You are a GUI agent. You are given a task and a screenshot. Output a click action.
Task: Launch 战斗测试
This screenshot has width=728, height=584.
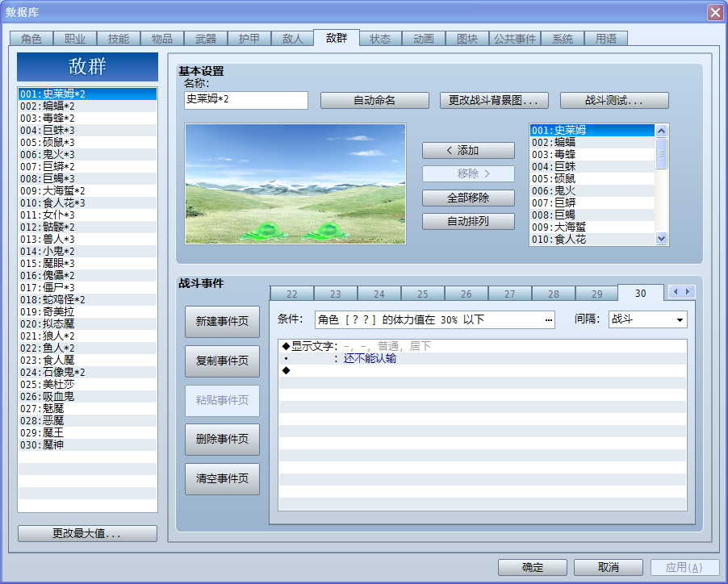click(614, 100)
